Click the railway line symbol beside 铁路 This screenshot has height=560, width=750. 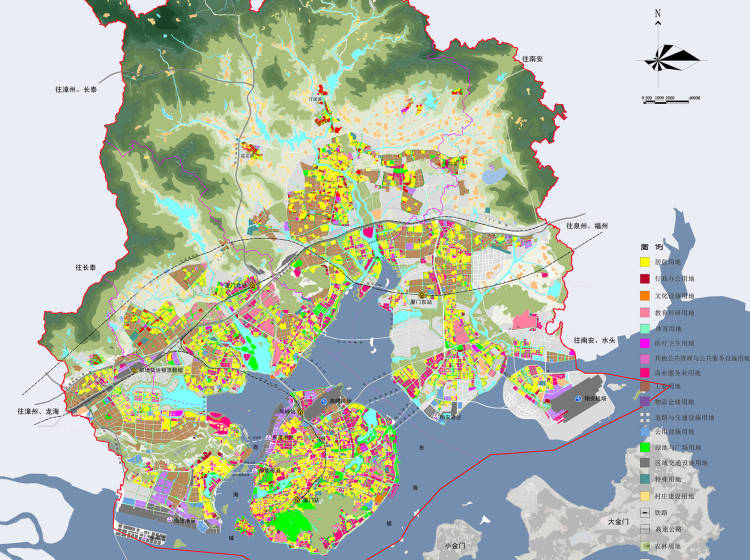(x=645, y=513)
